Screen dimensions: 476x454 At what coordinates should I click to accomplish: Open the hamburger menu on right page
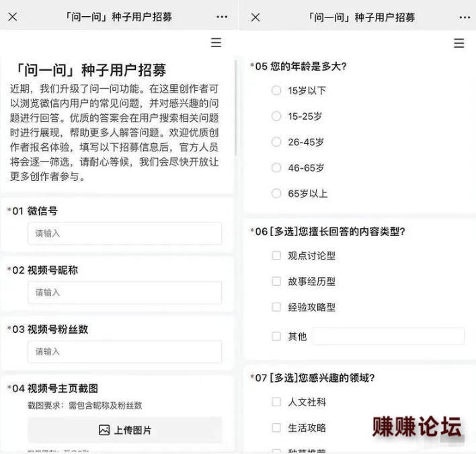(459, 43)
